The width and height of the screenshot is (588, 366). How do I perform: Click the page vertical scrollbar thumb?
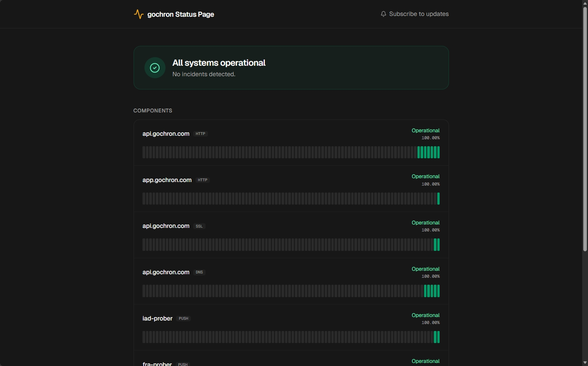coord(585,128)
